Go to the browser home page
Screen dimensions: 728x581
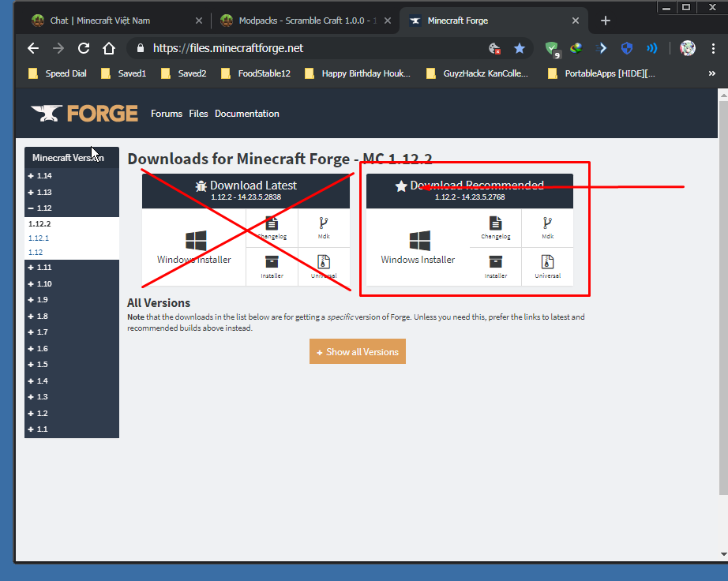(109, 48)
